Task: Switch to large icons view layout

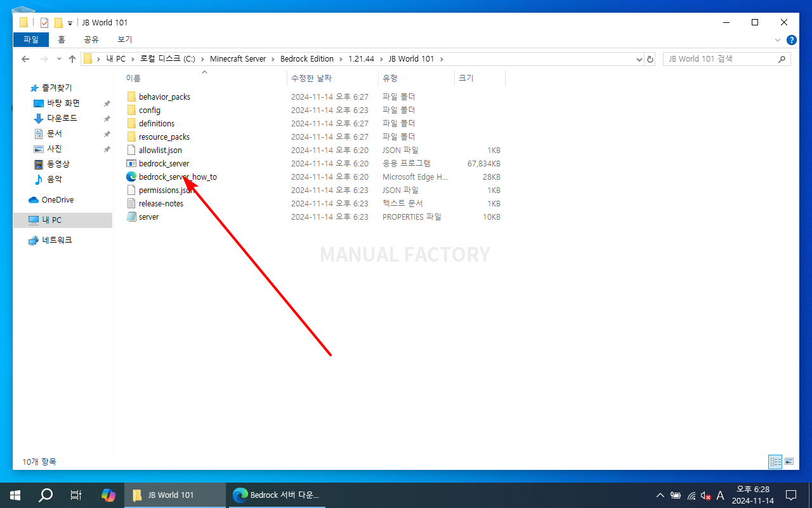Action: [x=789, y=462]
